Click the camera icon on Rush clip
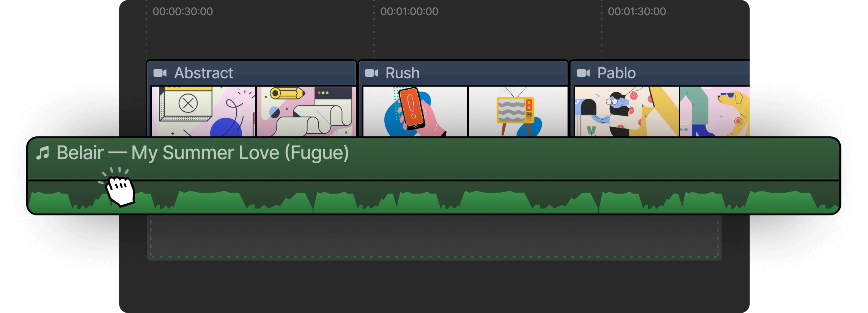This screenshot has height=313, width=868. [x=371, y=73]
